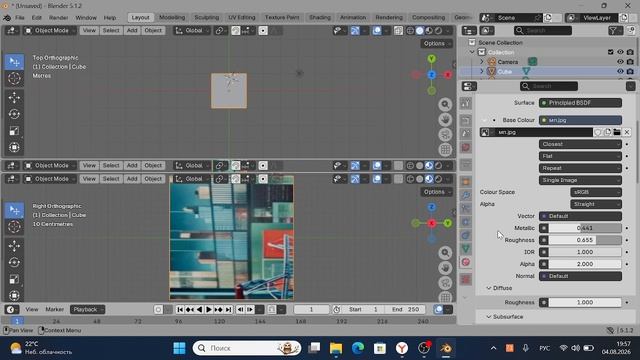
Task: Open the Playback popover in the timeline
Action: tap(87, 310)
